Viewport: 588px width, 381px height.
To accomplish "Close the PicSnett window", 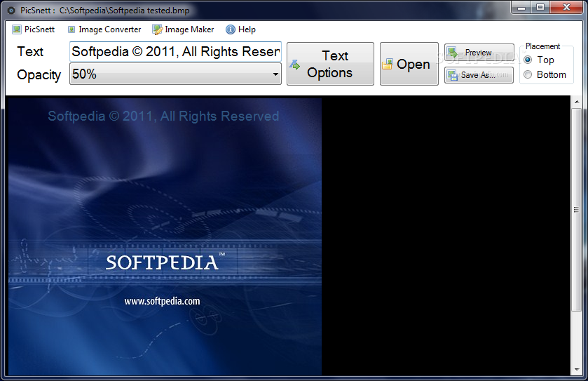I will click(567, 7).
